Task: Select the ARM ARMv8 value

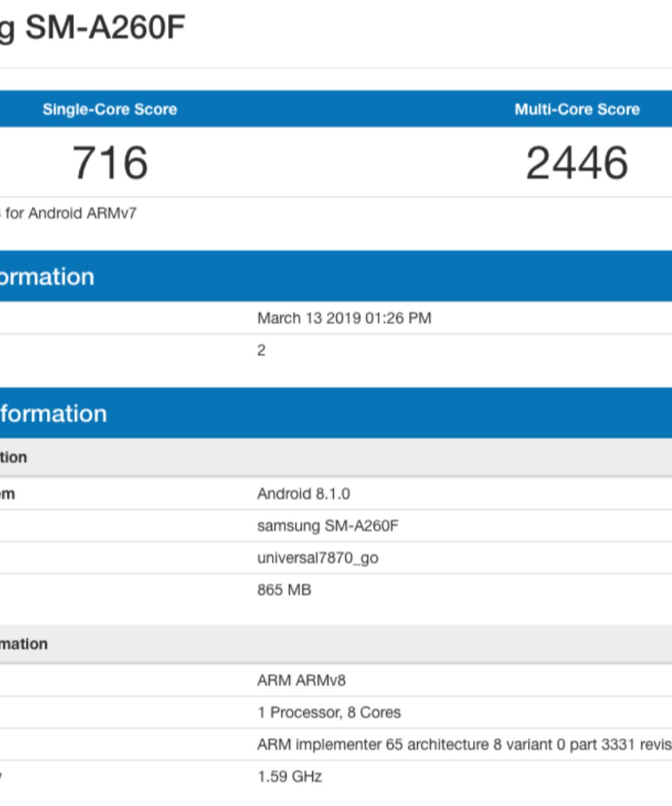Action: (301, 681)
